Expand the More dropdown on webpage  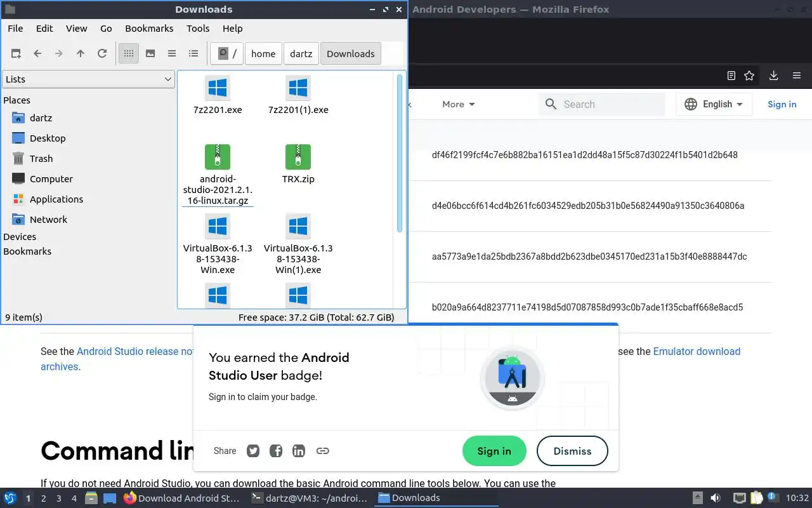459,104
